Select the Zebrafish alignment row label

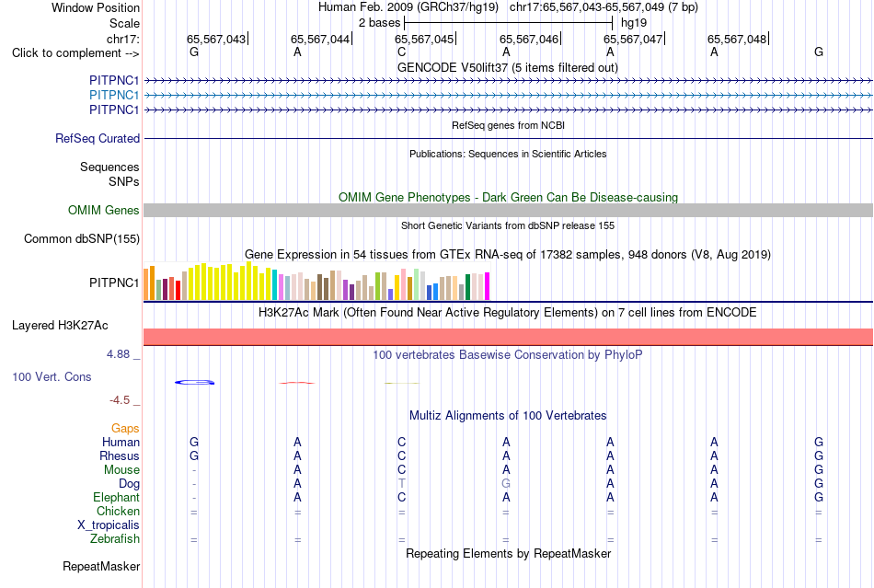[x=115, y=539]
